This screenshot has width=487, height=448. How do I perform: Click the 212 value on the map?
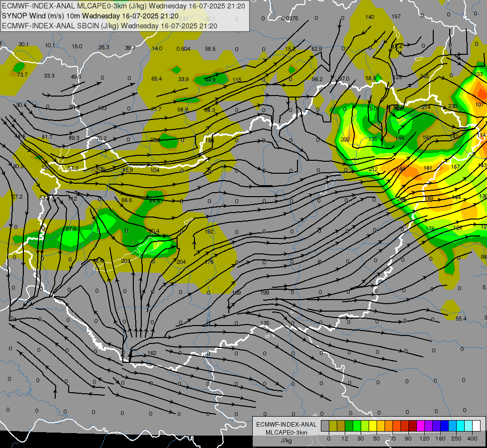373,169
